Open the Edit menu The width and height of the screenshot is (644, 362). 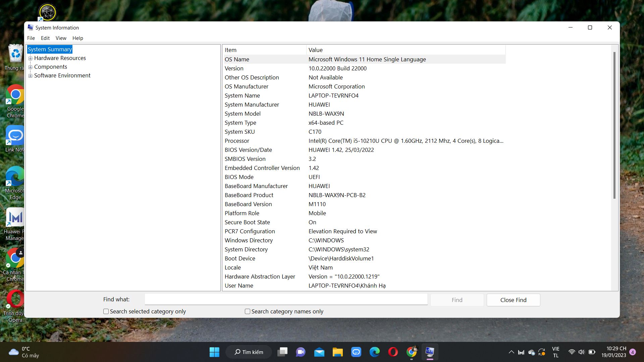(x=45, y=38)
